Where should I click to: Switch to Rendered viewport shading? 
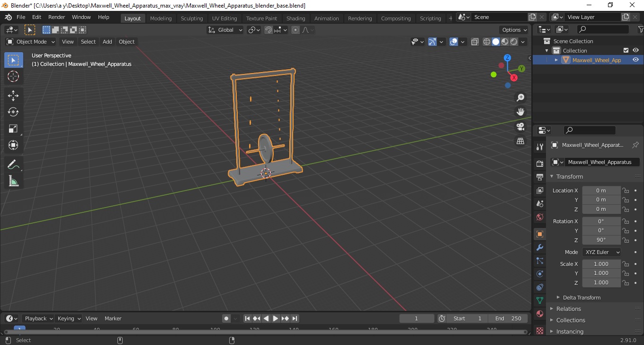pyautogui.click(x=514, y=42)
